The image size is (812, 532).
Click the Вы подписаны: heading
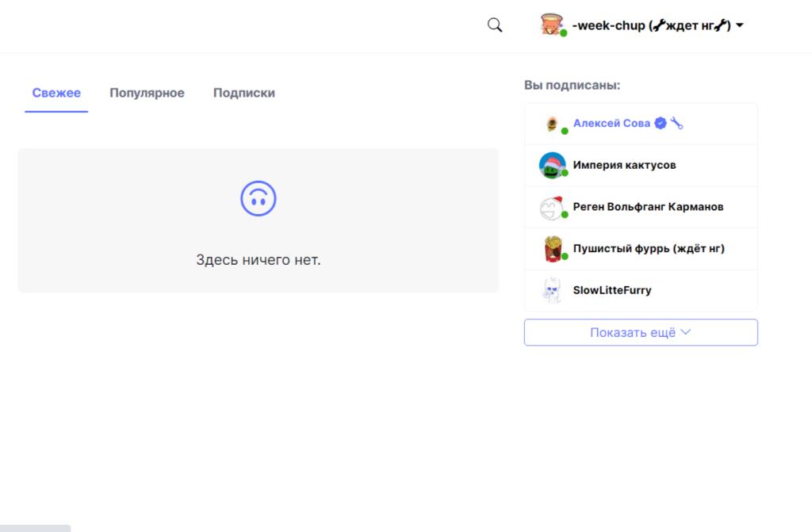pyautogui.click(x=572, y=85)
